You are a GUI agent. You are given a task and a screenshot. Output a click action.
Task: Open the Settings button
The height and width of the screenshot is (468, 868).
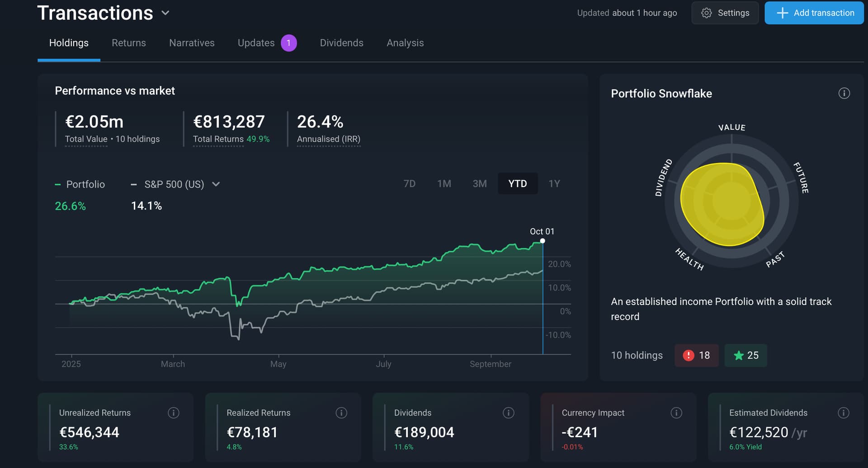click(x=725, y=13)
